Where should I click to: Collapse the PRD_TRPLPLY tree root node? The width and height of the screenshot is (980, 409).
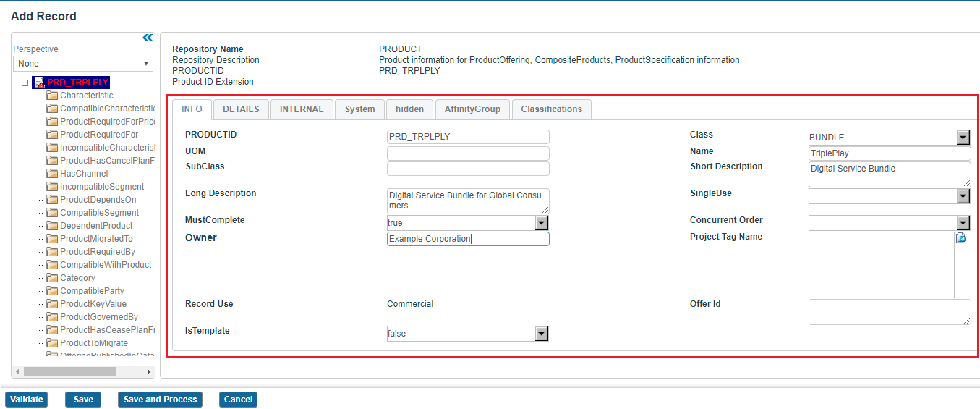[25, 83]
